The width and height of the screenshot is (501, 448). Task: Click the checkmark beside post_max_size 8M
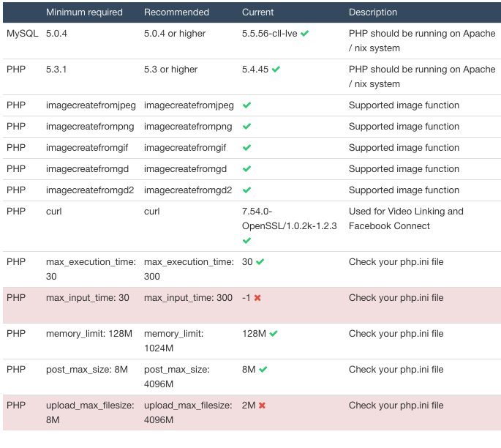click(263, 370)
